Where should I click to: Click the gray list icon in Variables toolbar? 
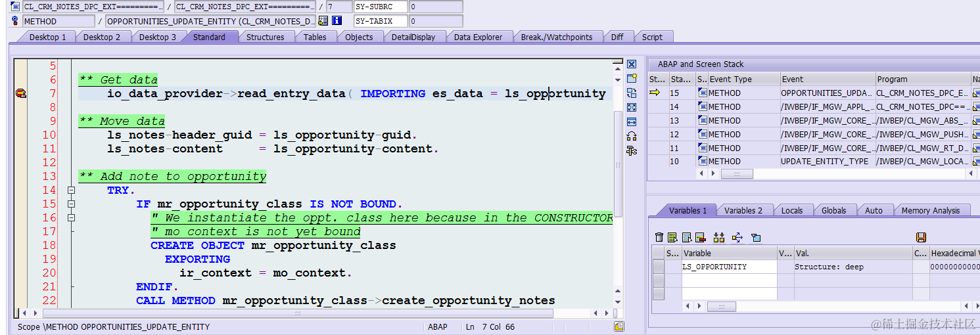[x=687, y=237]
